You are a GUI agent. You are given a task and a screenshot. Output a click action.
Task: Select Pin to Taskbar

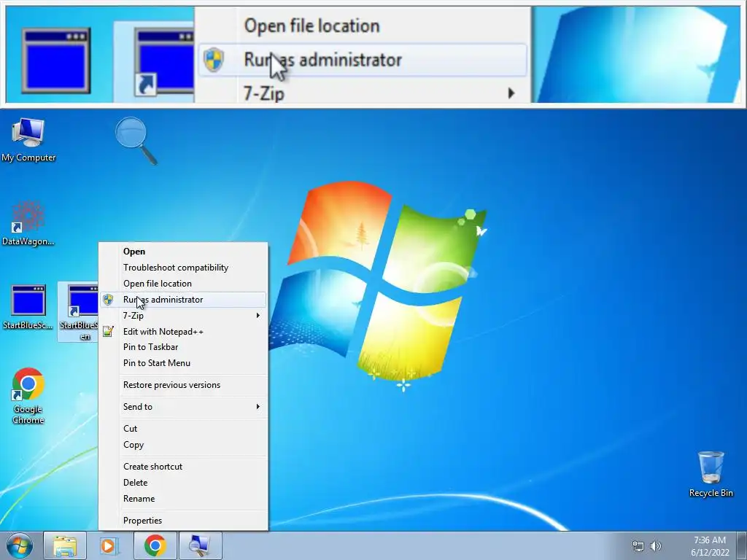(183, 347)
